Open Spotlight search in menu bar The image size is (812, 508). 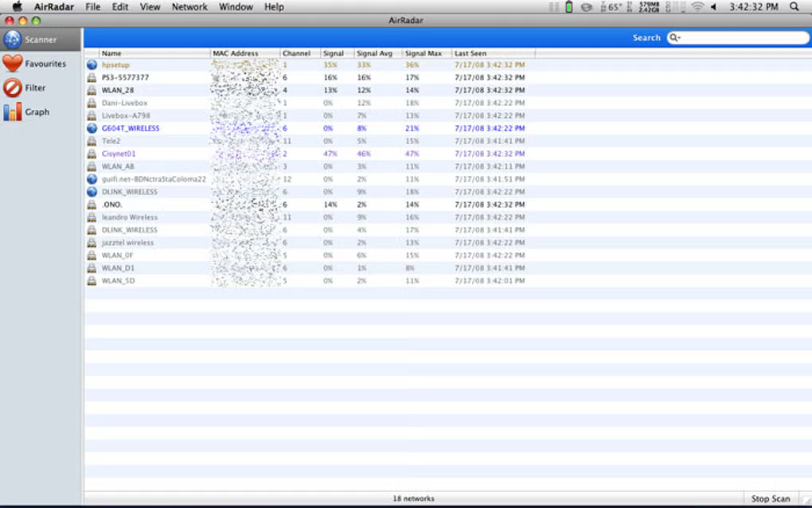click(x=794, y=6)
